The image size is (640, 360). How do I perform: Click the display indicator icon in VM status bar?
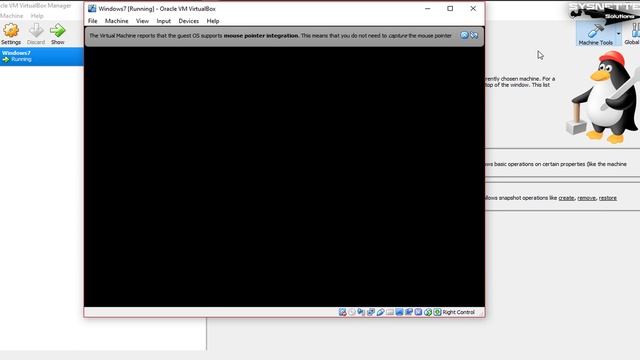pyautogui.click(x=399, y=312)
